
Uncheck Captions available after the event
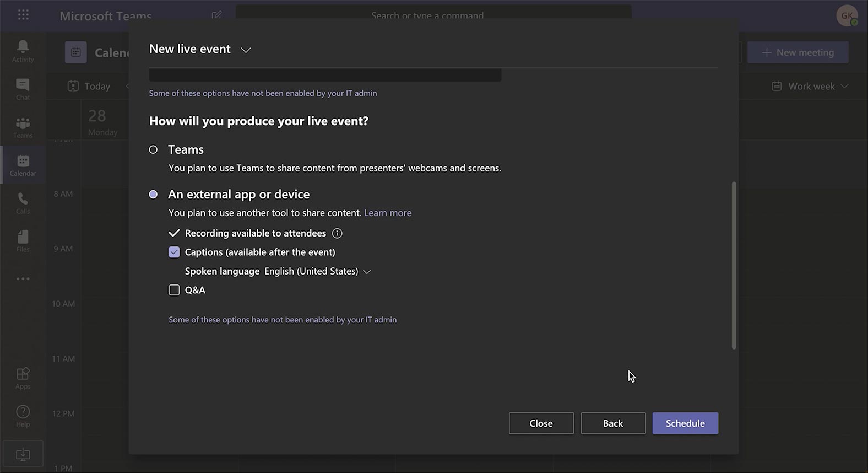point(174,252)
